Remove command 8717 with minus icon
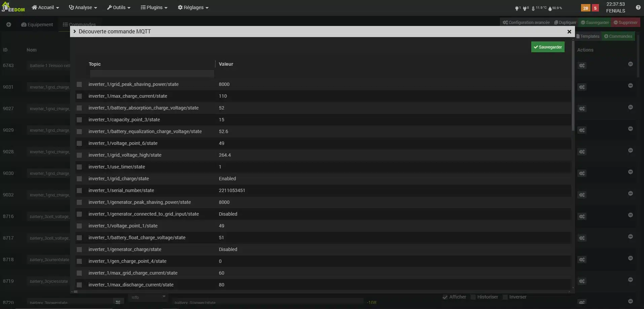 coord(631,237)
